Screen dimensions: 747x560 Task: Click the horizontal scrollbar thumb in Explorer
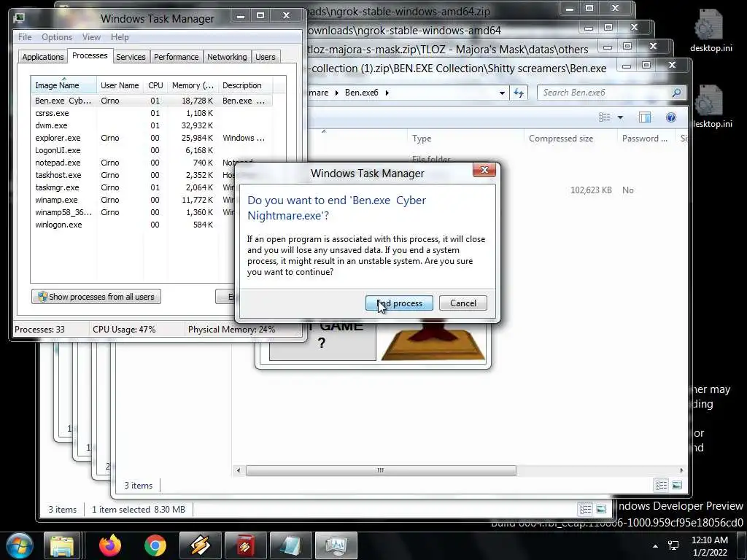point(381,470)
